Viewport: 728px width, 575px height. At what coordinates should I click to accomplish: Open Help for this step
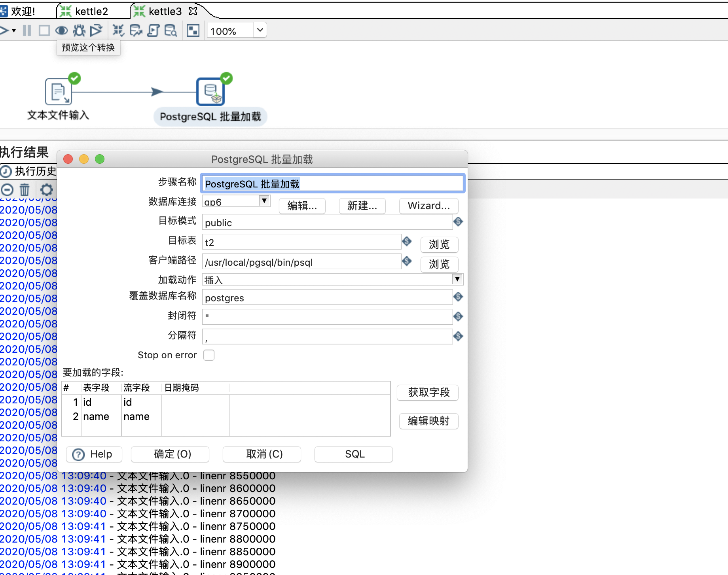(x=94, y=454)
